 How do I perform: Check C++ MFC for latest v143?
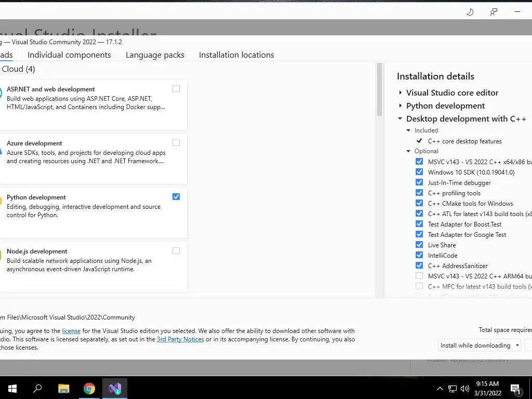(419, 286)
